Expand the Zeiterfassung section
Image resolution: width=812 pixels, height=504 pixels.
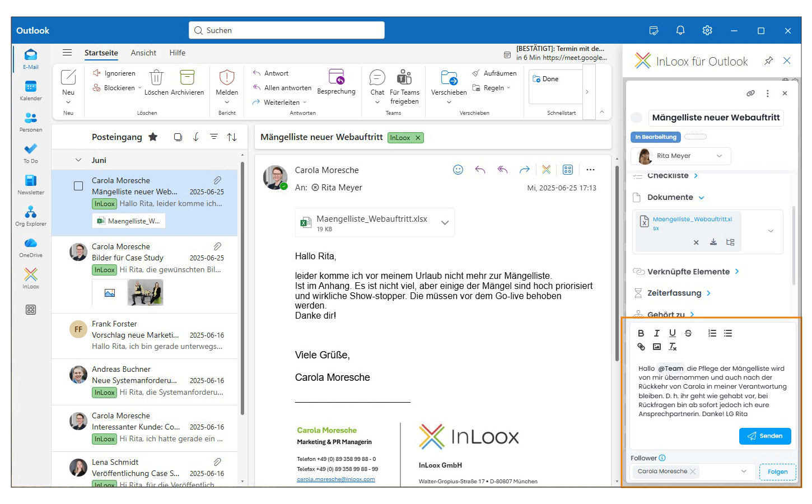point(709,293)
